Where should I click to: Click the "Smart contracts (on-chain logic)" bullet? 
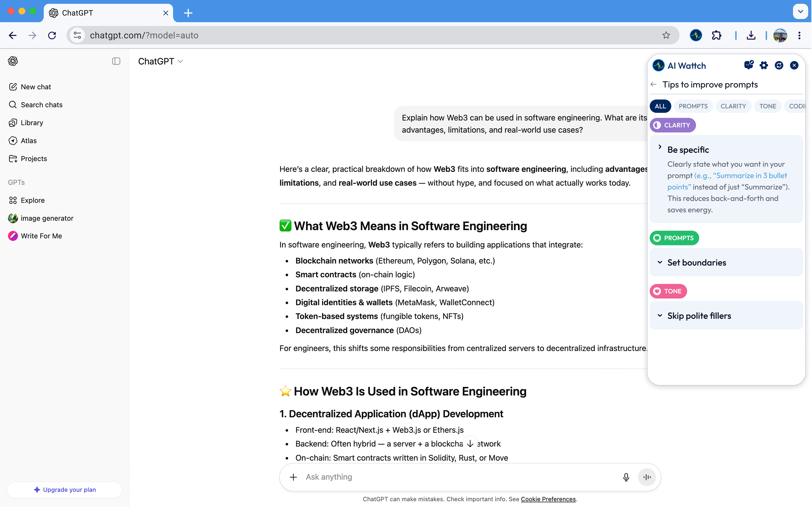tap(355, 275)
